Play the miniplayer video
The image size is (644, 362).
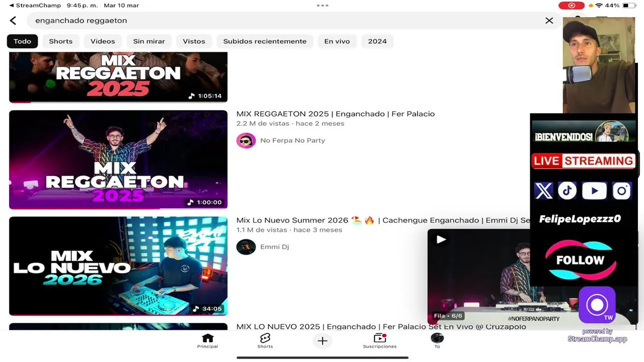click(x=441, y=240)
